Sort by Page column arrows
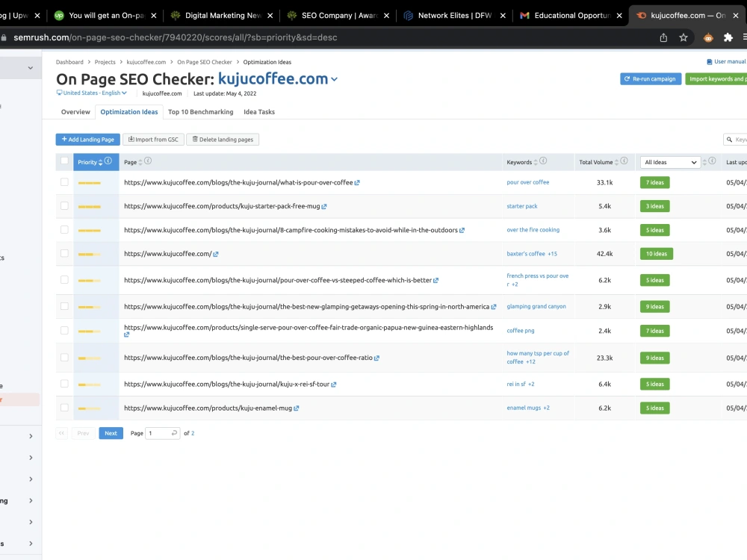The image size is (747, 560). coord(140,162)
